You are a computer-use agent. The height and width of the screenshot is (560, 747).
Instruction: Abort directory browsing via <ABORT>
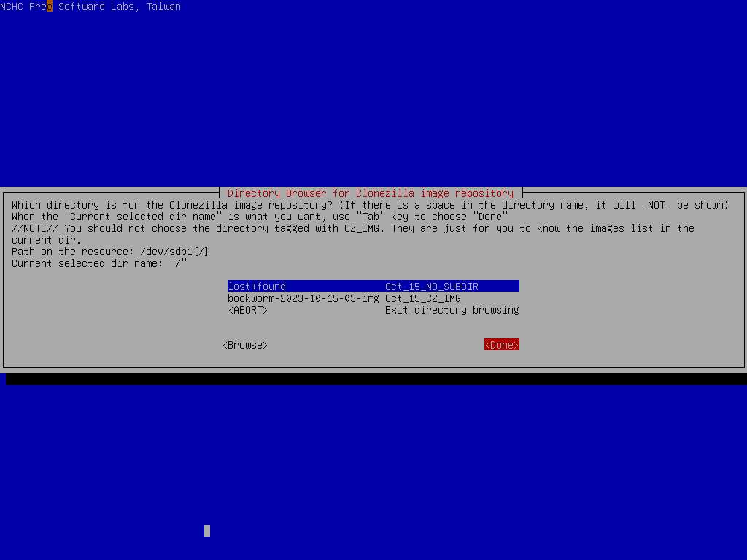(x=248, y=309)
